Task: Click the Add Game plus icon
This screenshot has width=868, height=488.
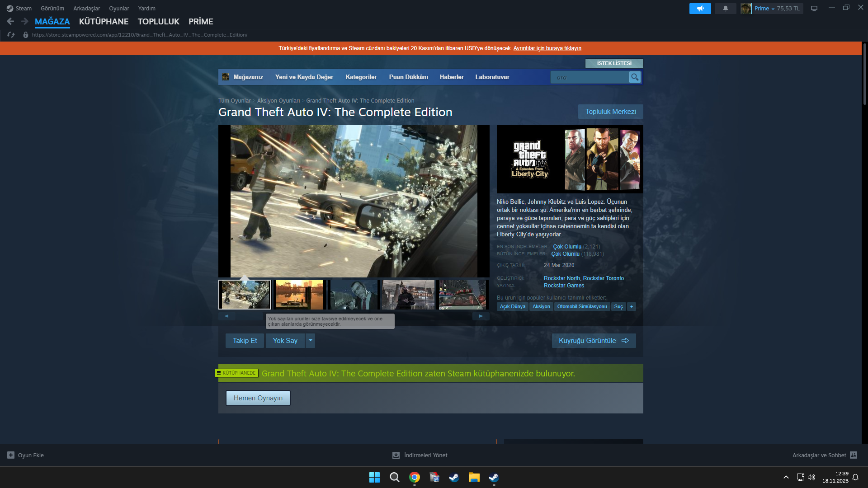Action: point(11,455)
